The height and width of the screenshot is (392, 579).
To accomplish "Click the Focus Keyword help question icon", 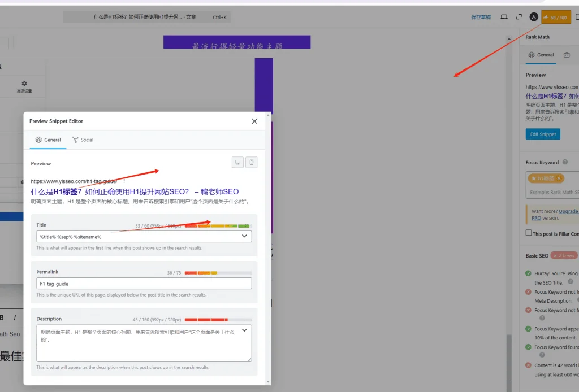I will (x=565, y=162).
